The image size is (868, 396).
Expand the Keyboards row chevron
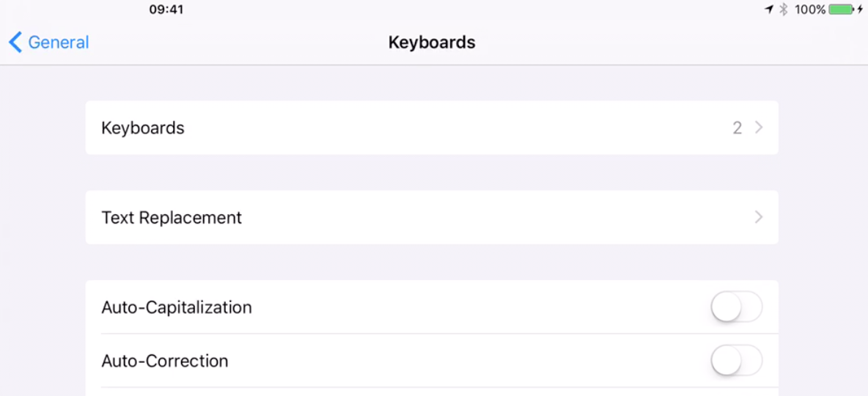759,128
